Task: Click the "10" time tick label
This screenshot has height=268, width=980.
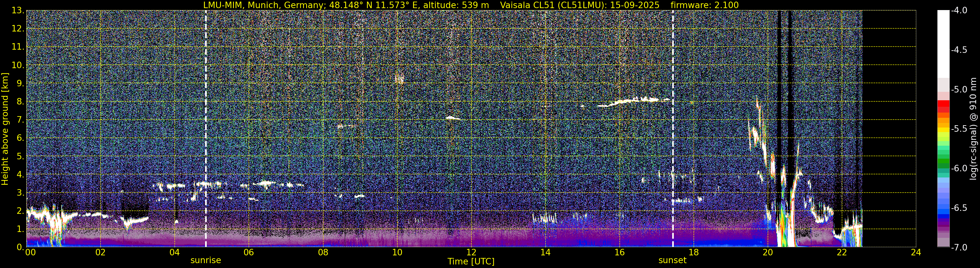Action: pos(397,252)
